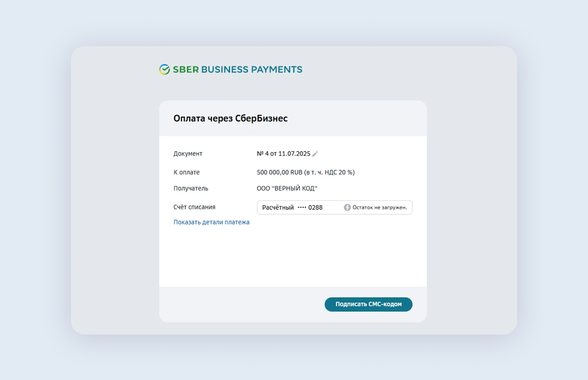The height and width of the screenshot is (380, 588).
Task: Open the Показать детали платежа link
Action: pos(211,222)
